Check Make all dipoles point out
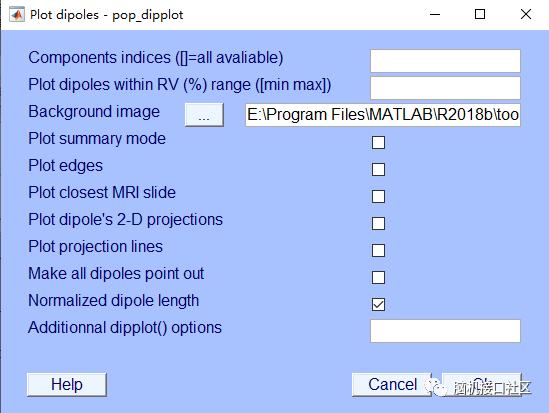This screenshot has height=413, width=549. point(378,277)
